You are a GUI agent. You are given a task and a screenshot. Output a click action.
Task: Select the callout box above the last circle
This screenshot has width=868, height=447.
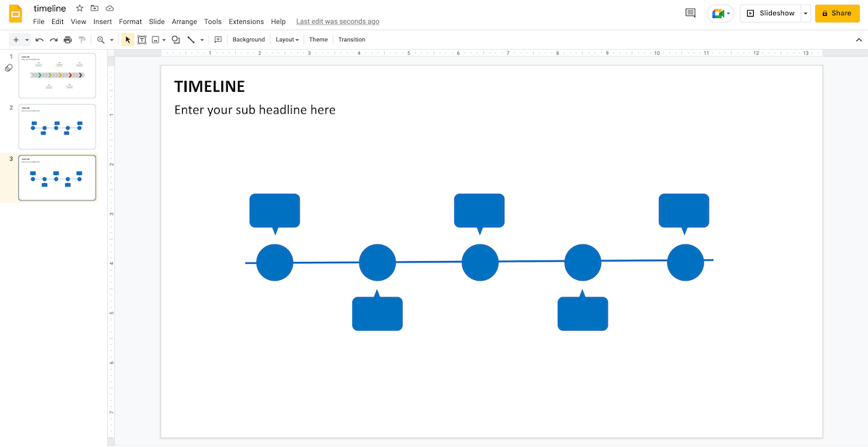coord(684,210)
